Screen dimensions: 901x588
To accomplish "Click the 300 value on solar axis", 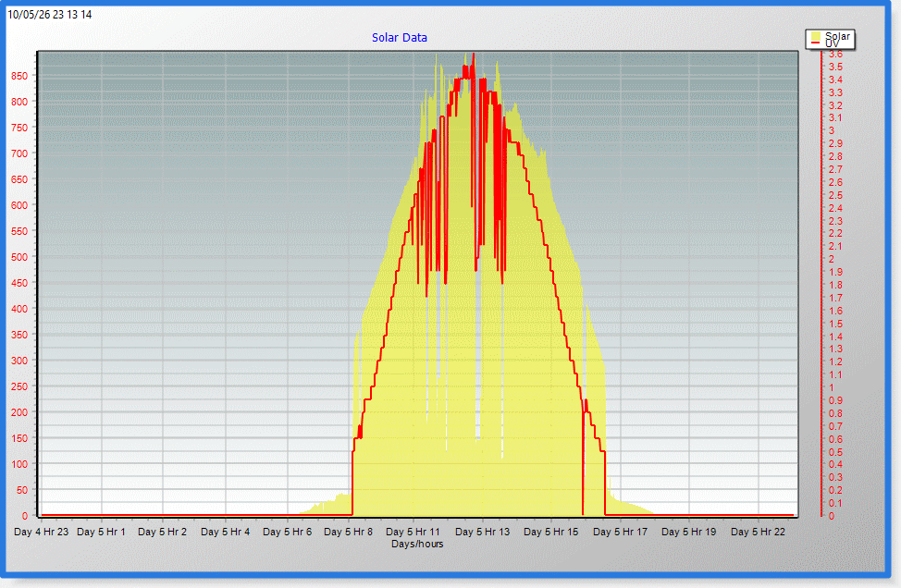I will pos(19,361).
